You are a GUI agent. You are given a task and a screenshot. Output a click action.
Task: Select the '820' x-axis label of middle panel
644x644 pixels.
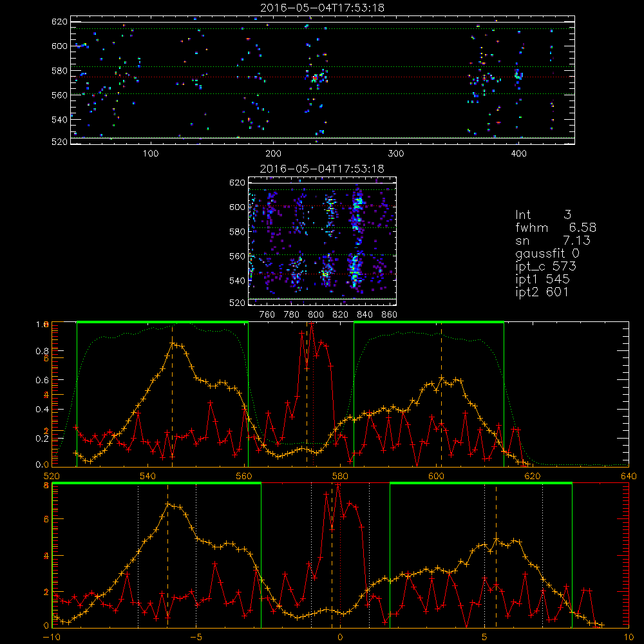pyautogui.click(x=341, y=315)
